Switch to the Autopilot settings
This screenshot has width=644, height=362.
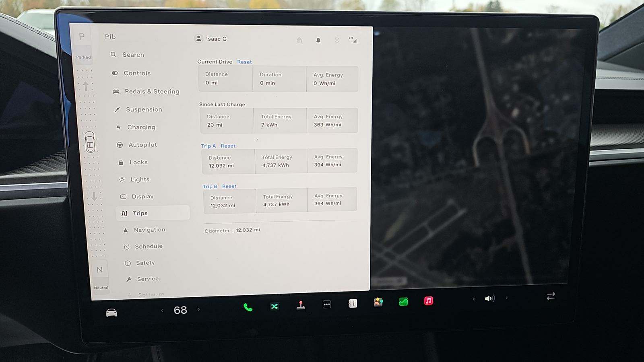(142, 145)
